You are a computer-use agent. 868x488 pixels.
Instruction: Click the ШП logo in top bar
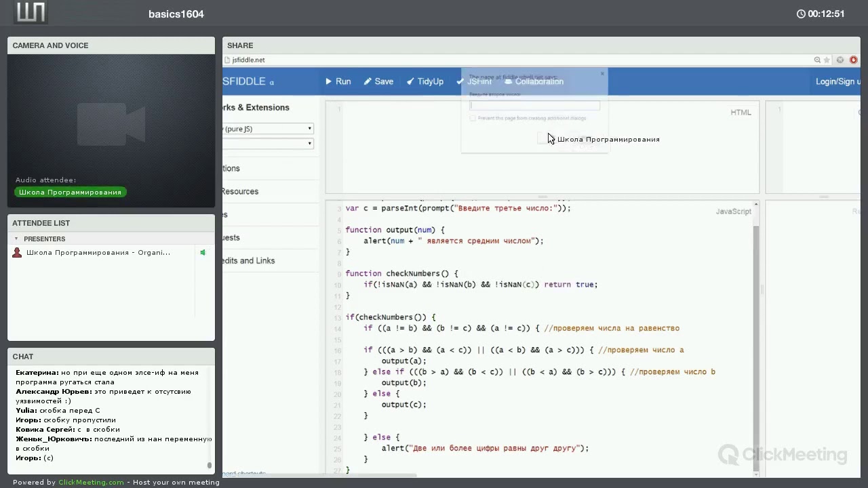31,13
